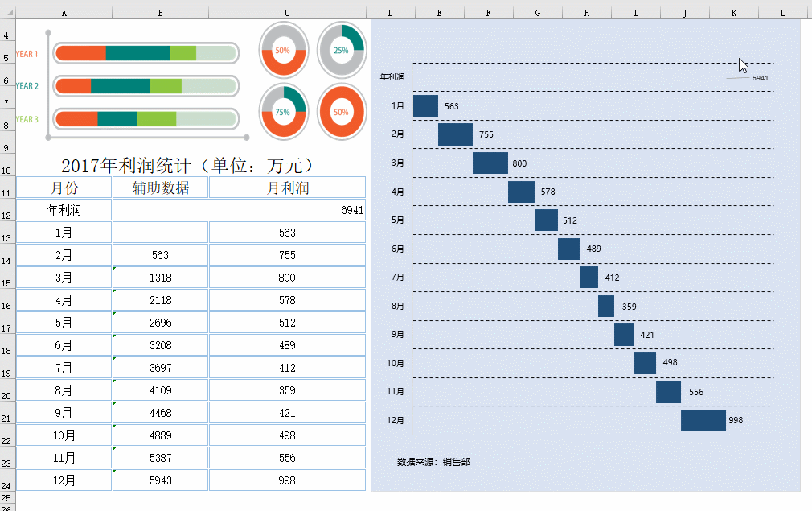Select column F header
This screenshot has width=812, height=511.
click(488, 13)
